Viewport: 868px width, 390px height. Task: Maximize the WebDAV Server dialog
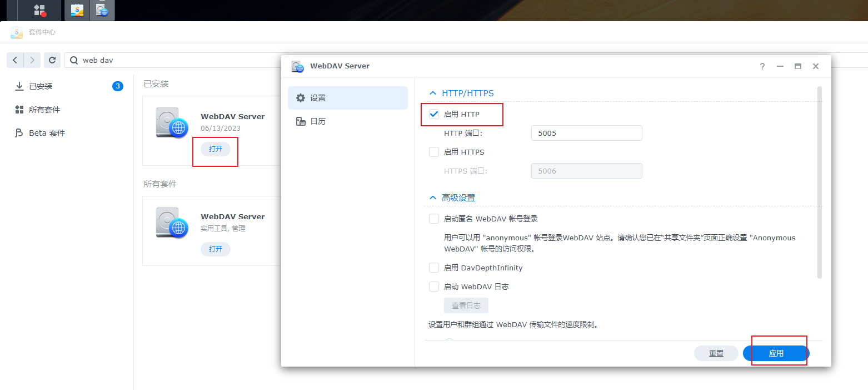tap(798, 66)
